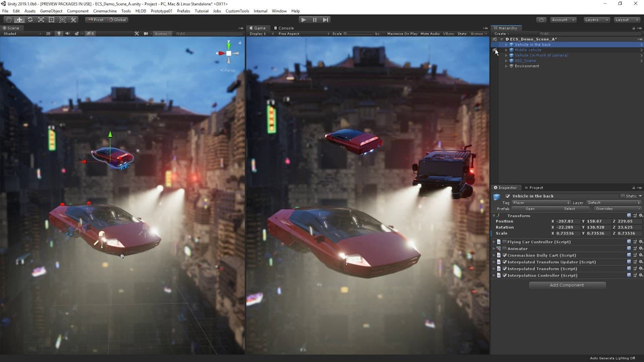The width and height of the screenshot is (644, 362).
Task: Disable Cinemachine Dolly Cart script checkbox
Action: click(x=505, y=255)
